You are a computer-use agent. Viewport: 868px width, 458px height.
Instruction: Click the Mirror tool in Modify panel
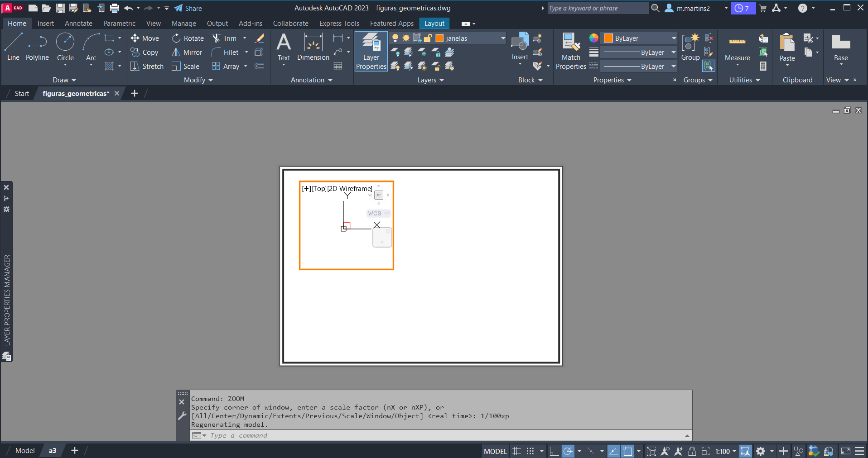click(187, 52)
